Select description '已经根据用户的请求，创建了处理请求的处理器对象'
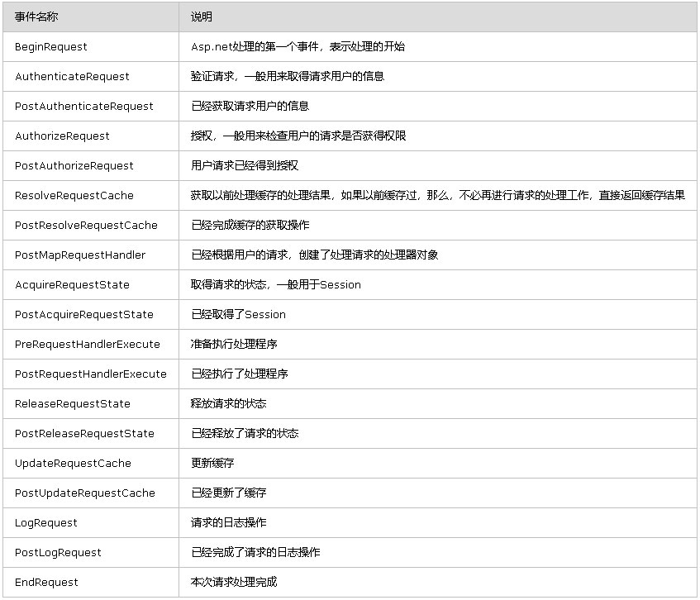 click(x=314, y=255)
